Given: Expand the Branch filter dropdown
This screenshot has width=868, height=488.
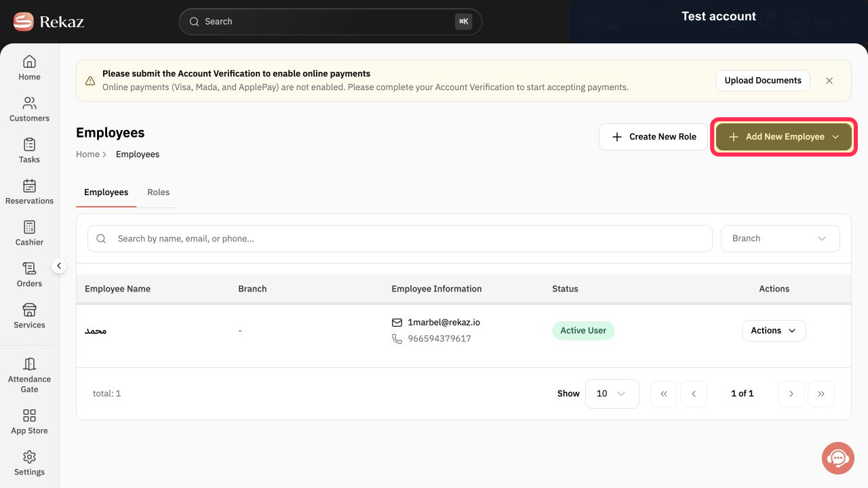Looking at the screenshot, I should [780, 239].
